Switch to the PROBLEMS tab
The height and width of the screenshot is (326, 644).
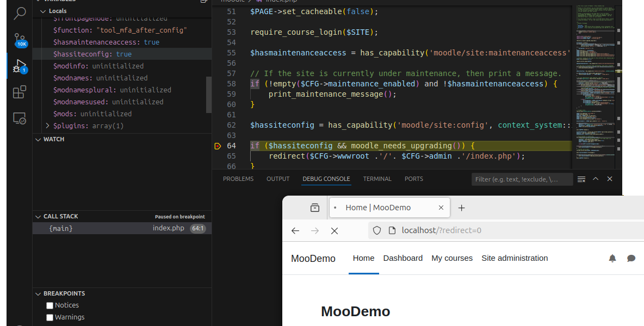(x=238, y=179)
